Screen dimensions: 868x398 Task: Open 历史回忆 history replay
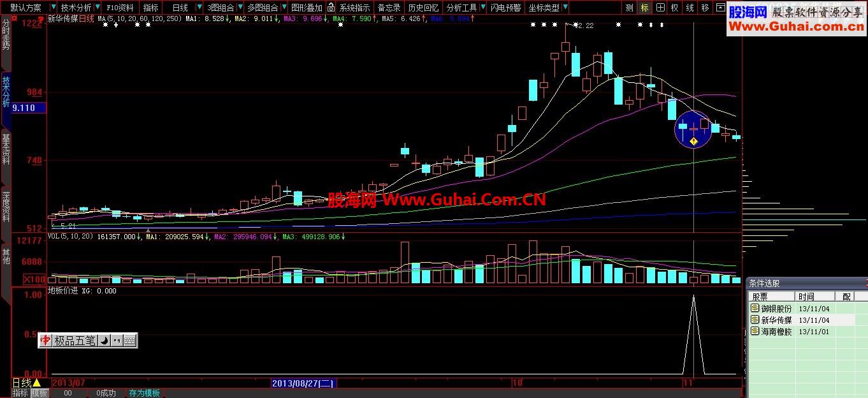point(423,8)
